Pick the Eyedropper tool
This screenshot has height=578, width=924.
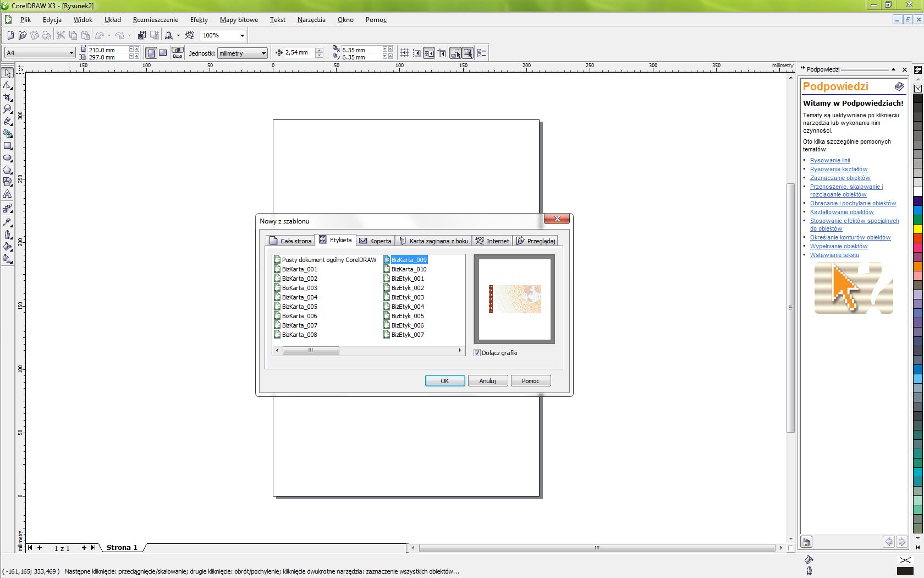(x=8, y=222)
